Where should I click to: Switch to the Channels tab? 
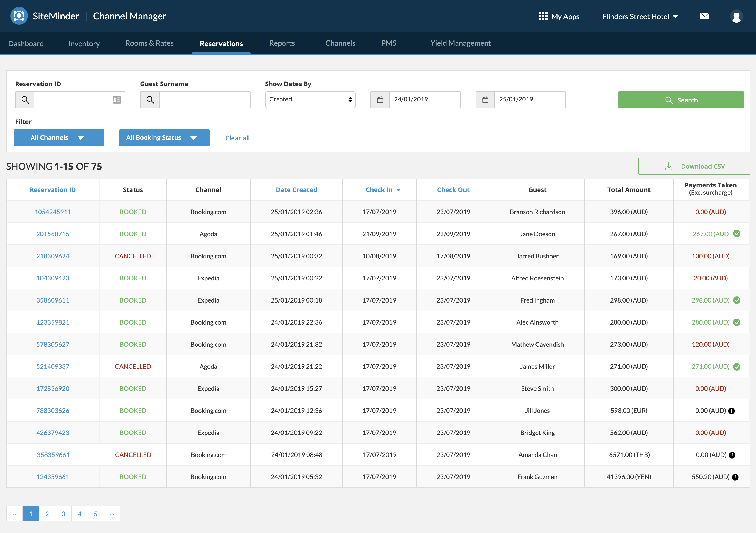tap(340, 43)
